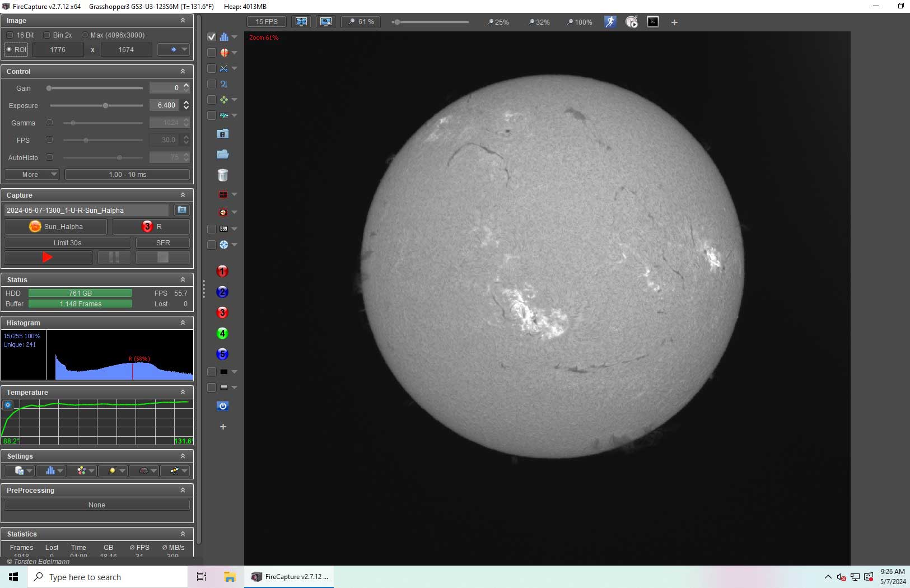
Task: Click the Limit 30s button
Action: (x=67, y=243)
